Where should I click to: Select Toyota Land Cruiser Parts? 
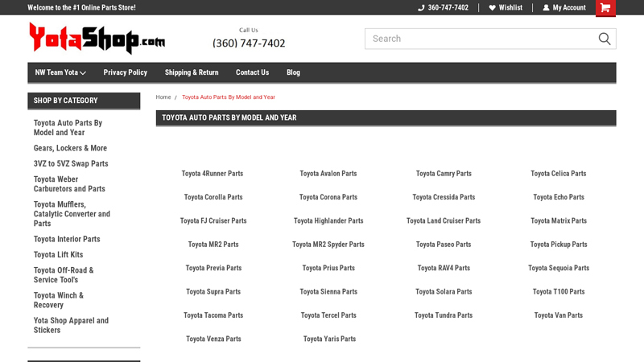pos(444,220)
